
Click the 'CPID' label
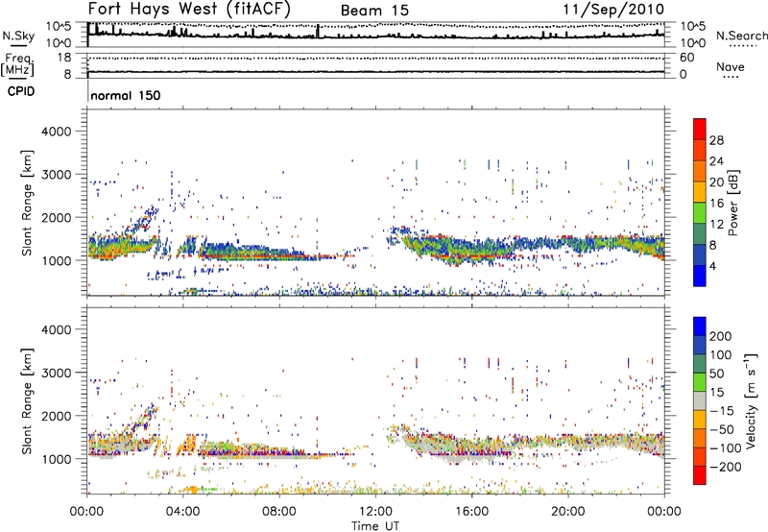point(21,91)
